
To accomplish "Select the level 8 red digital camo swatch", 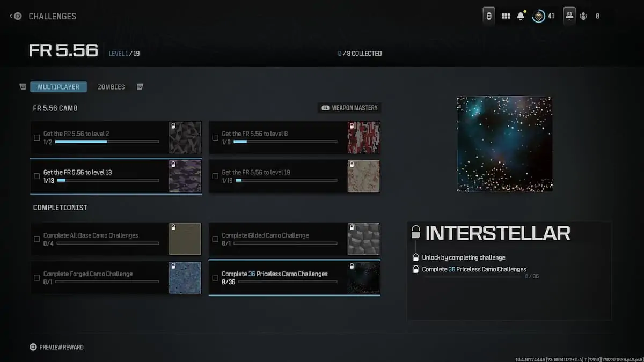I will click(363, 138).
